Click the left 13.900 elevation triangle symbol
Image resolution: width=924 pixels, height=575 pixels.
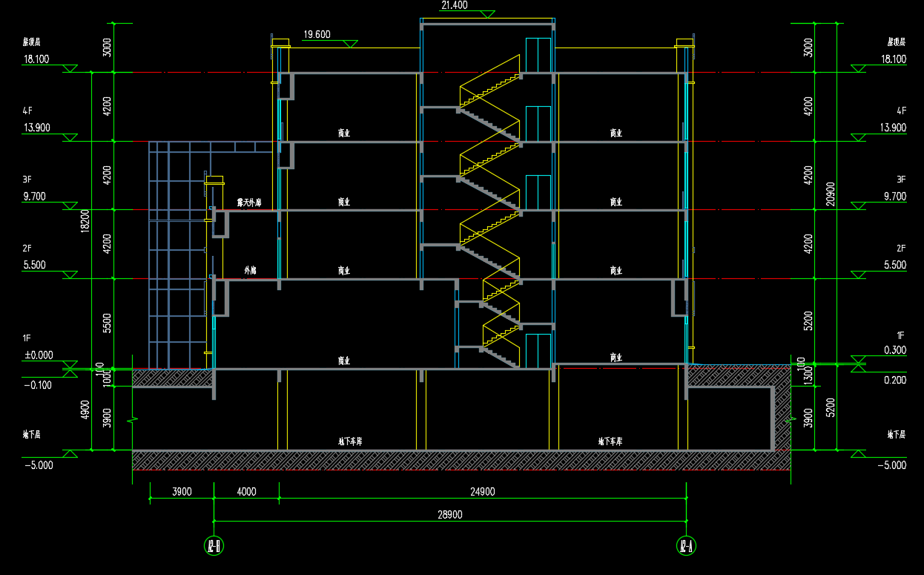pos(70,137)
